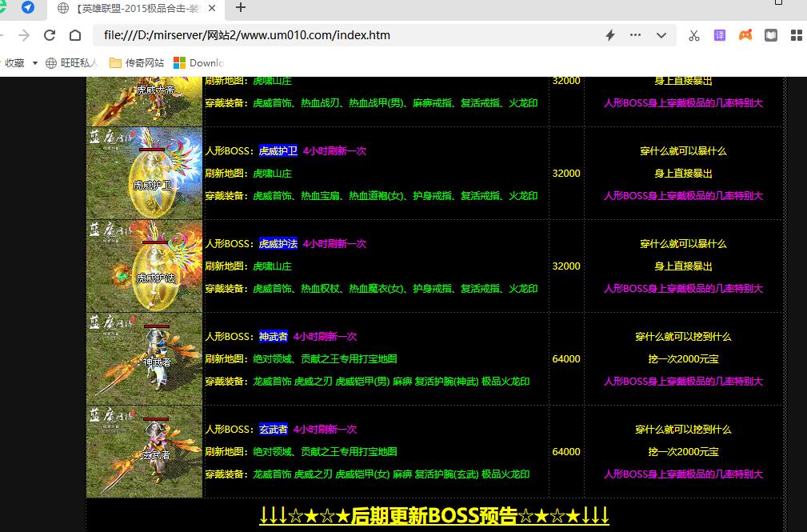Reload the current page

[50, 35]
